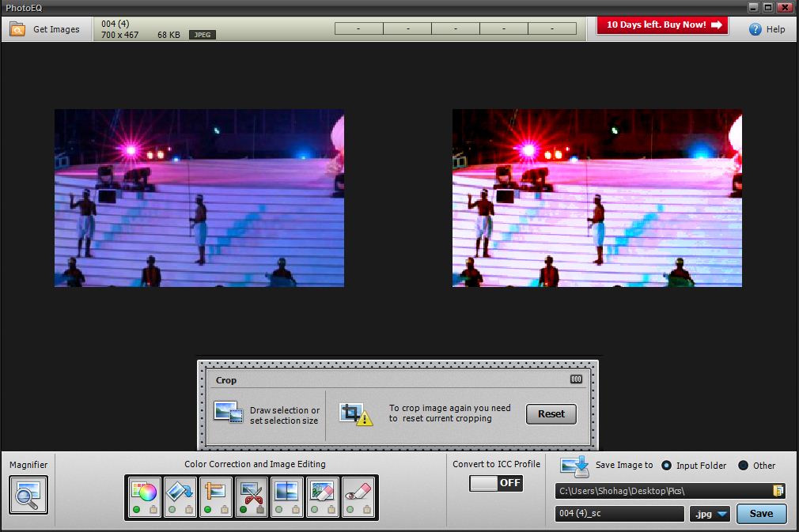Collapse the Crop panel with corner button
Viewport: 799px width, 532px height.
click(576, 379)
